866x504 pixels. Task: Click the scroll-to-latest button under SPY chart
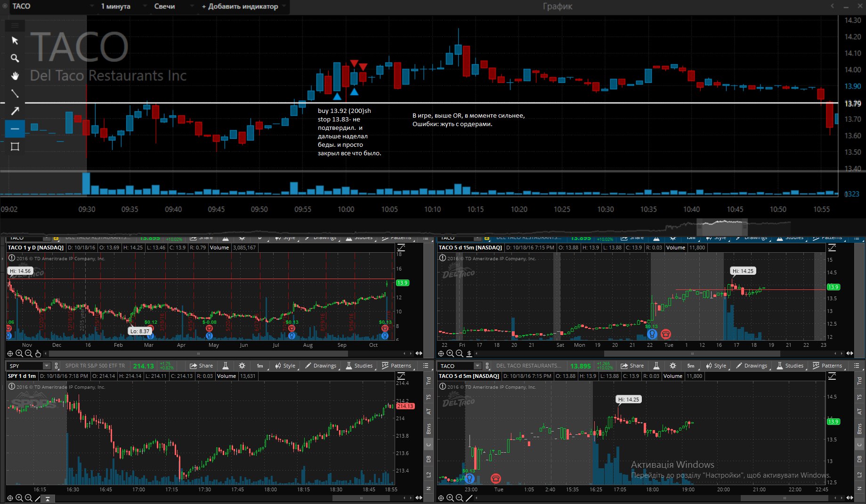pos(48,498)
